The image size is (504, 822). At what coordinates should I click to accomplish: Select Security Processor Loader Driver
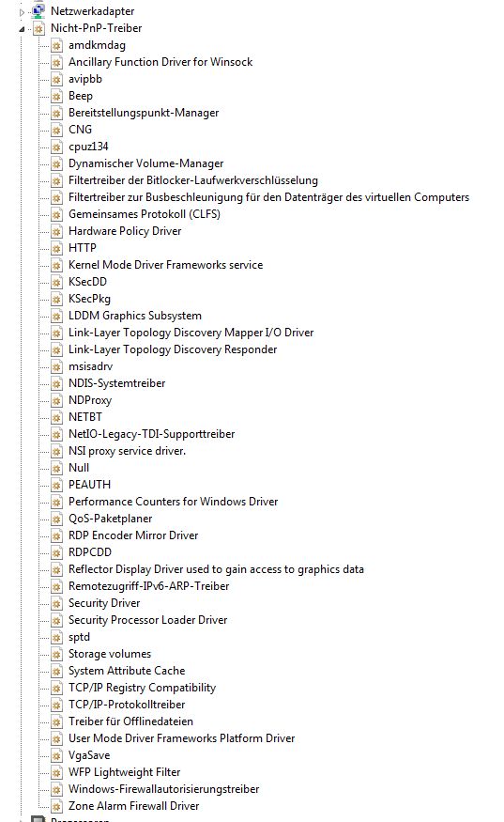pos(147,620)
